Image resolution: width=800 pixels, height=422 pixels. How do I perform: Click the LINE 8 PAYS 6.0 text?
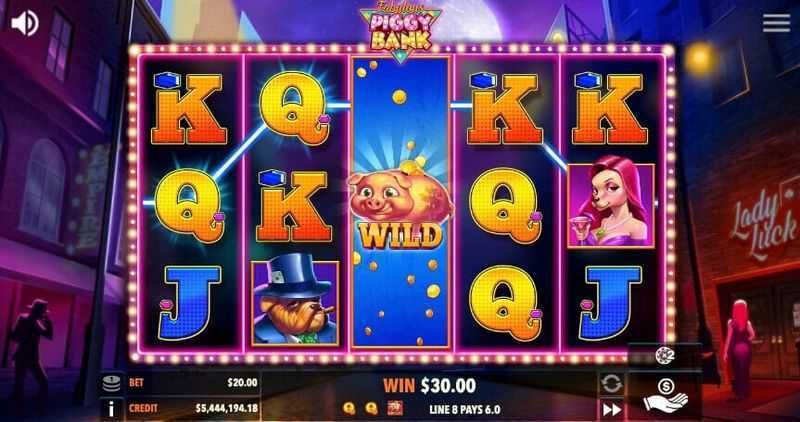click(x=465, y=409)
